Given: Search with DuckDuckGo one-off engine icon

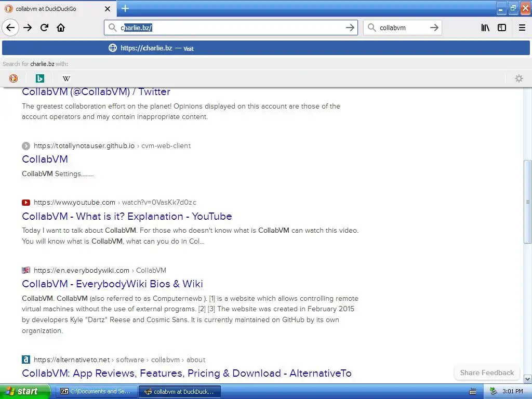Looking at the screenshot, I should (13, 78).
